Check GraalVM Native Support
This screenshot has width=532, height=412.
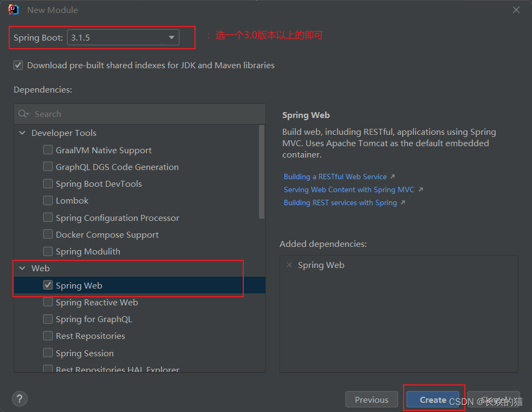point(48,149)
